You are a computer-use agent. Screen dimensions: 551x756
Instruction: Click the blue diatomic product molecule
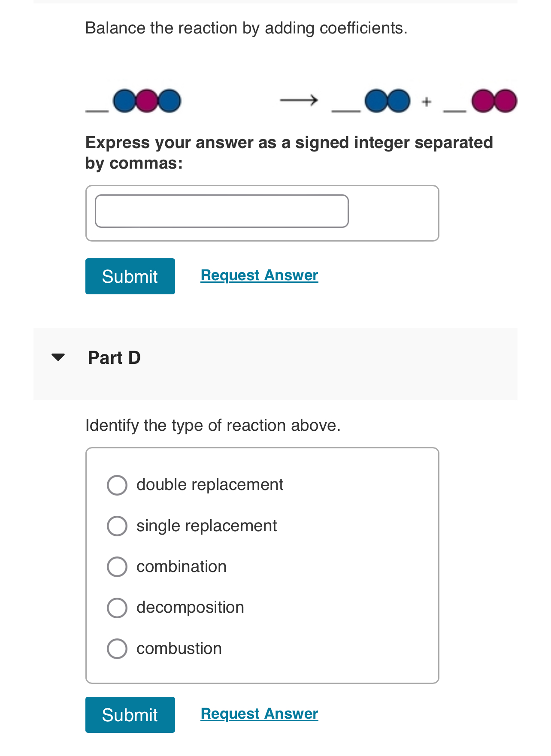click(x=387, y=101)
